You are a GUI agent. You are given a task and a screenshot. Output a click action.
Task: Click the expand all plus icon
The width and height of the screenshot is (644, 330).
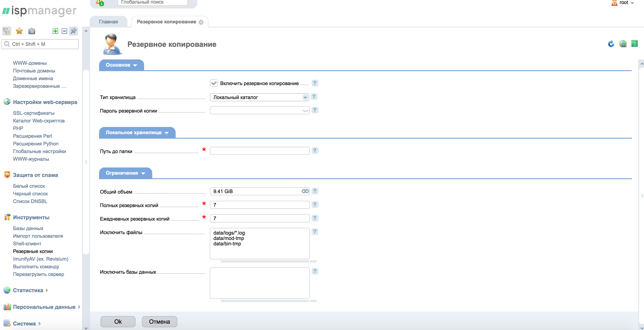tap(55, 31)
